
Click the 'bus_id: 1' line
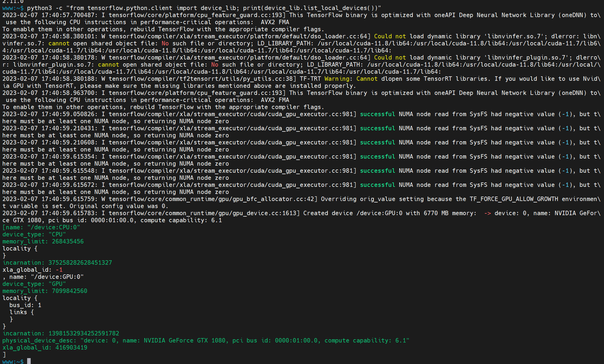click(x=25, y=305)
